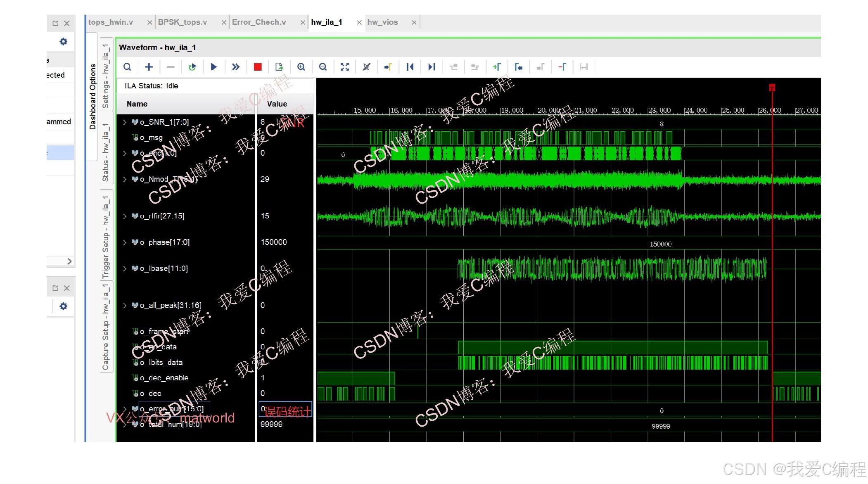Image resolution: width=868 pixels, height=484 pixels.
Task: Click Run trigger immediate double-arrow icon
Action: coord(235,67)
